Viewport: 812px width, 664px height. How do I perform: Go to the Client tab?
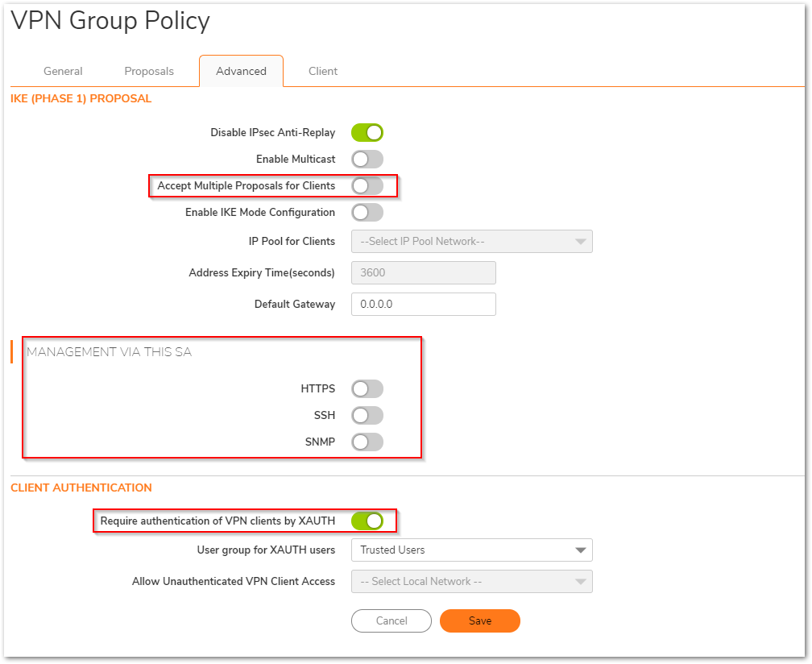click(x=323, y=71)
